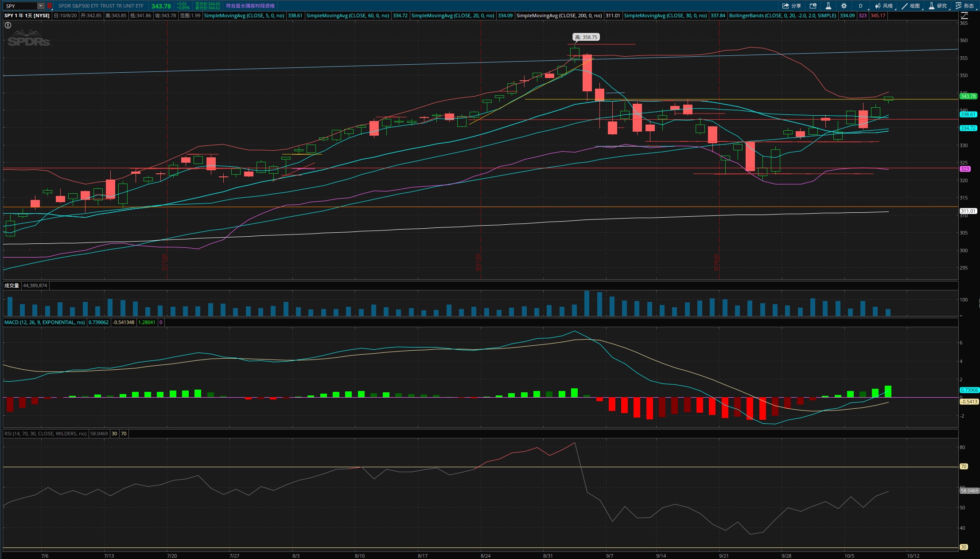The height and width of the screenshot is (559, 980).
Task: Select the 'SPY 1 年 1天 [NYSE]' chart label
Action: [x=27, y=16]
